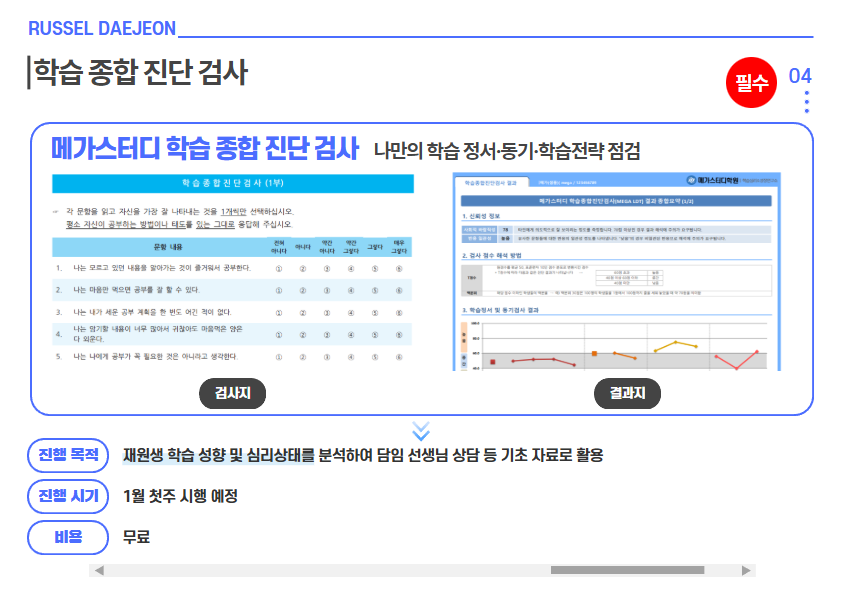
Task: Open the 학습종합진단검사 결과 tab
Action: (490, 183)
